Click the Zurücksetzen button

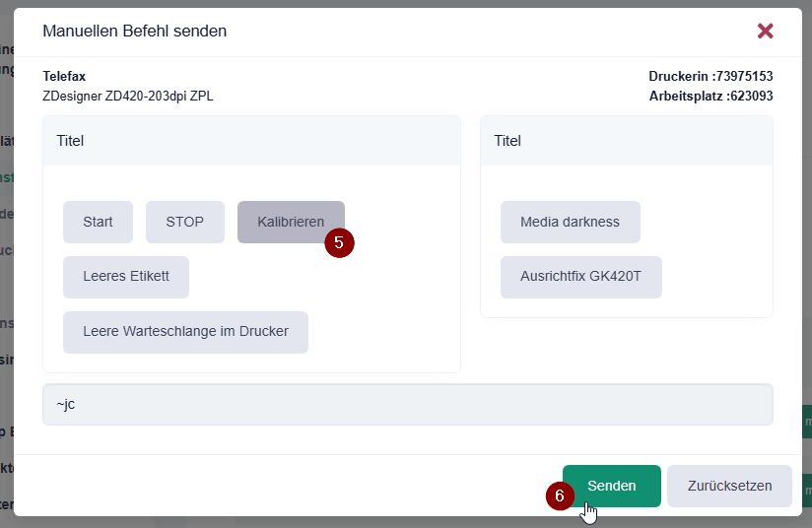pyautogui.click(x=729, y=486)
